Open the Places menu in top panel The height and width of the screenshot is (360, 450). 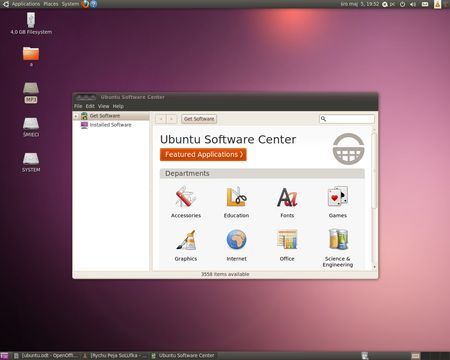pos(51,4)
